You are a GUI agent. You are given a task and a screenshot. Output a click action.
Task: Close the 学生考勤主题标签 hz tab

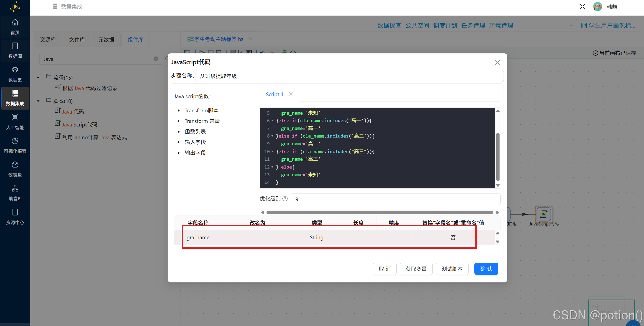[251, 39]
